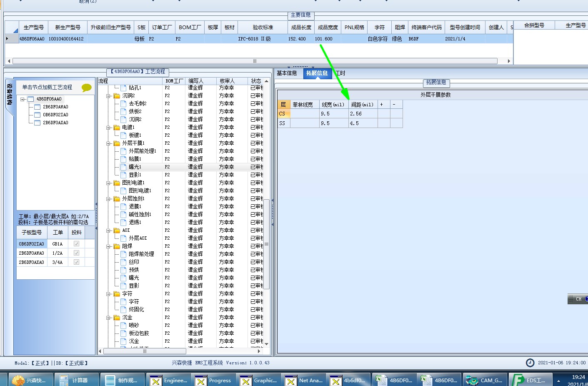Select the 2B6DF0AXA0 tree node

55,123
